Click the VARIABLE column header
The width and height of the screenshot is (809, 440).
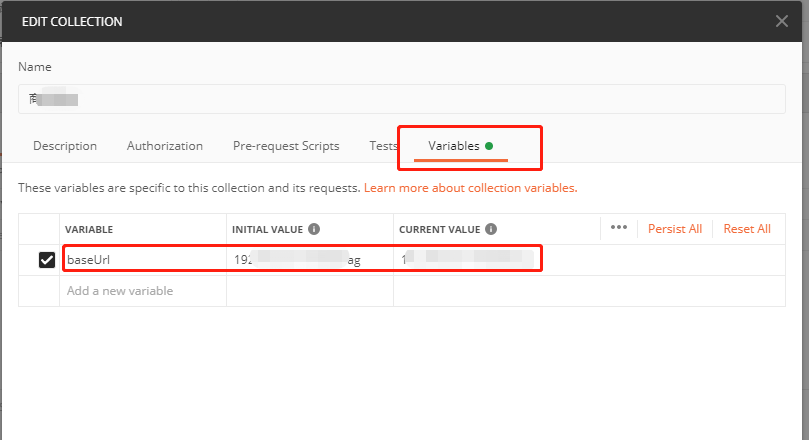(89, 230)
